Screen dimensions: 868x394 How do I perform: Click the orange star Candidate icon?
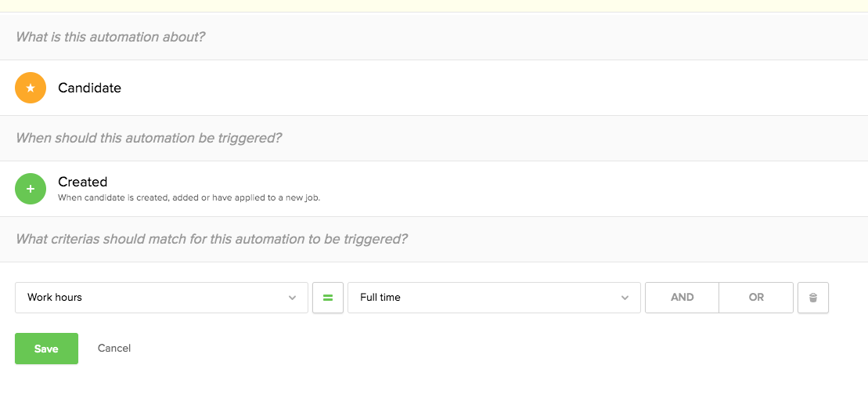tap(31, 88)
